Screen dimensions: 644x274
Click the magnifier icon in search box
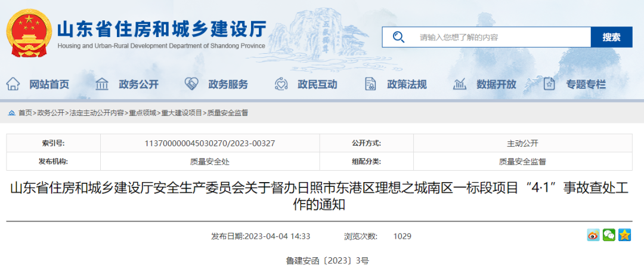398,37
